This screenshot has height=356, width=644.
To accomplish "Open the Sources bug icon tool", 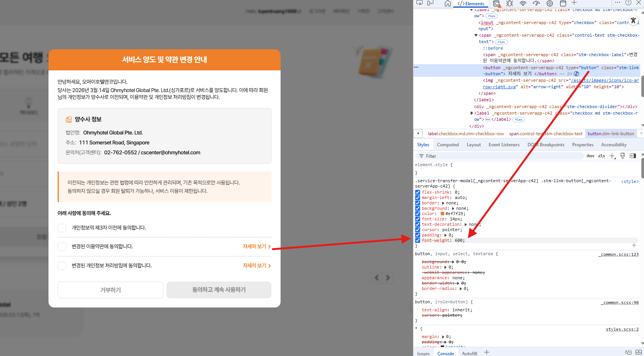I will [x=510, y=3].
